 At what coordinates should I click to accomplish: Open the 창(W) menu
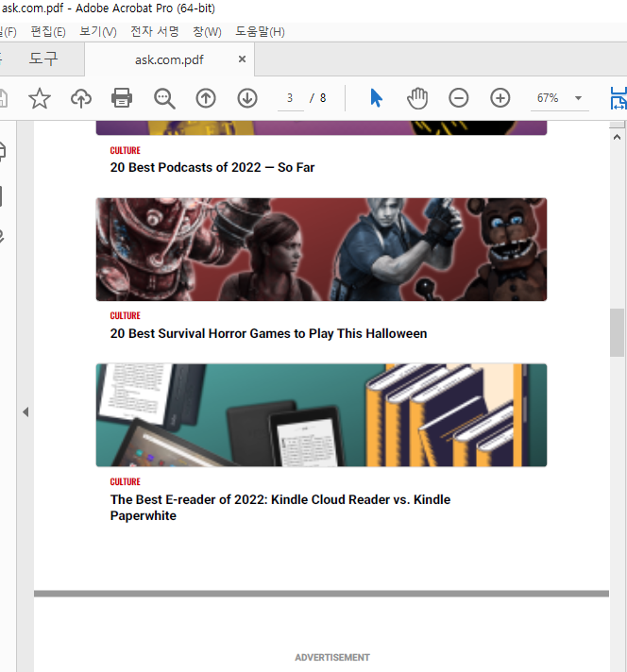click(x=207, y=32)
